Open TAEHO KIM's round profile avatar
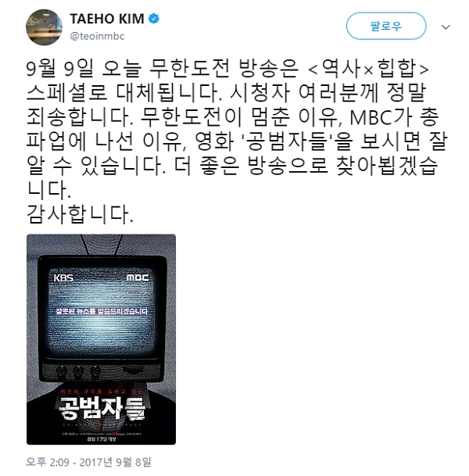The width and height of the screenshot is (469, 476). [x=44, y=27]
